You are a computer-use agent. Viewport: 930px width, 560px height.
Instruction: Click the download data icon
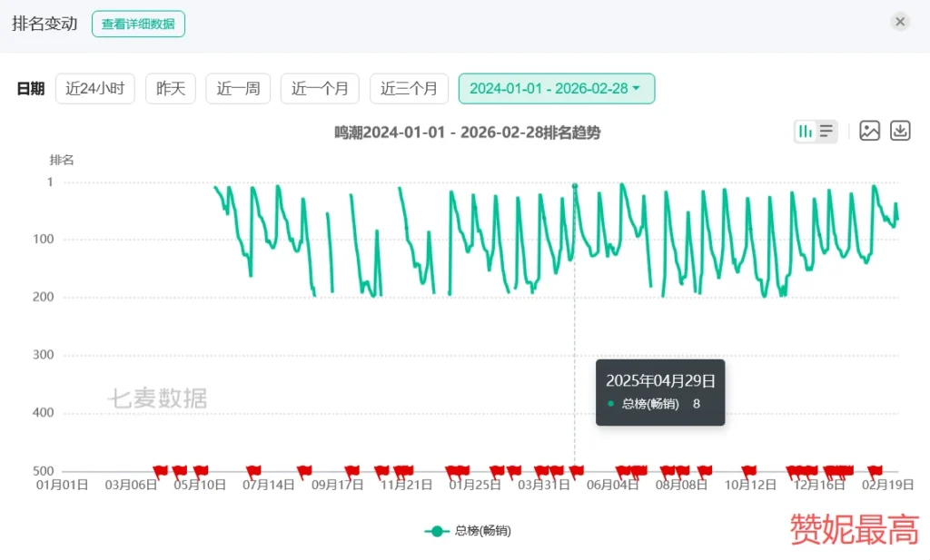click(x=899, y=132)
